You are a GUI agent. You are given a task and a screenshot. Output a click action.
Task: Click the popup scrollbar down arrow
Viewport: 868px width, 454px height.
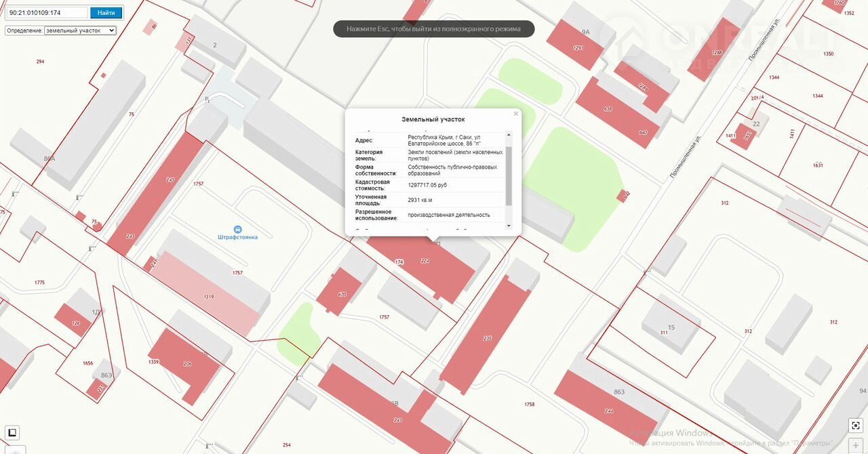pyautogui.click(x=509, y=226)
